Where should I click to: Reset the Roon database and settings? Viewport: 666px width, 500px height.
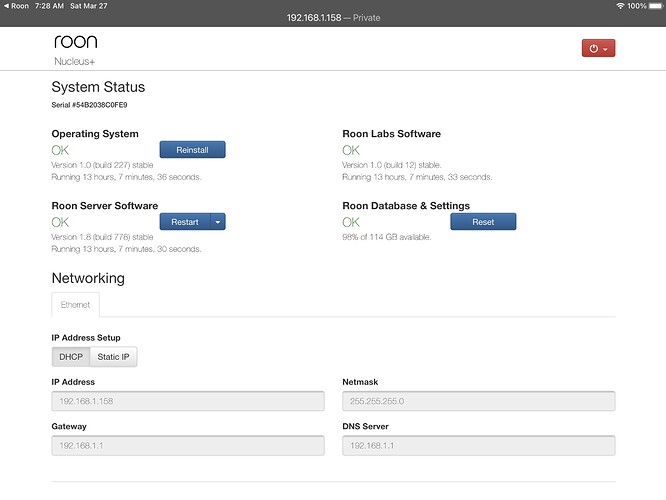[x=483, y=222]
